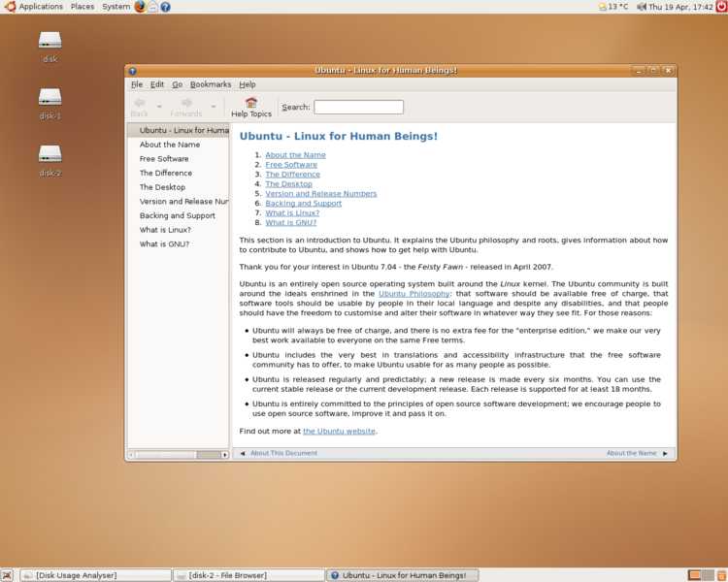Click the Version and Release Numbers link
Screen dimensions: 728x582
[x=320, y=193]
